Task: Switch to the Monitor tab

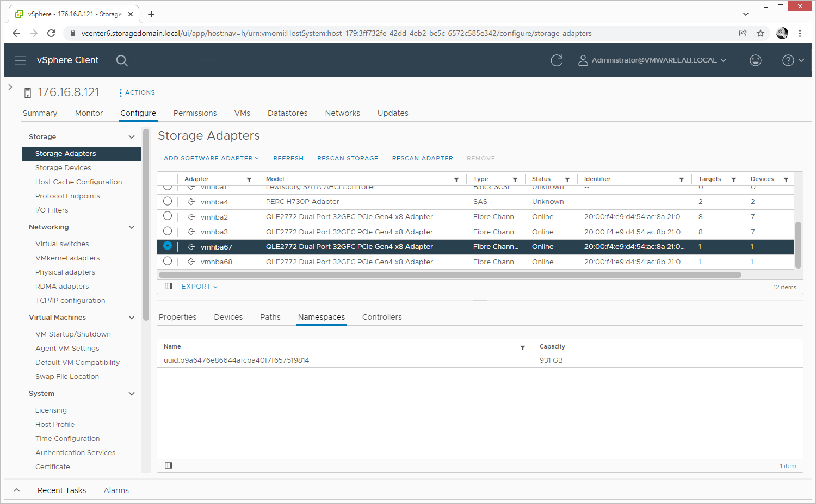Action: pos(89,113)
